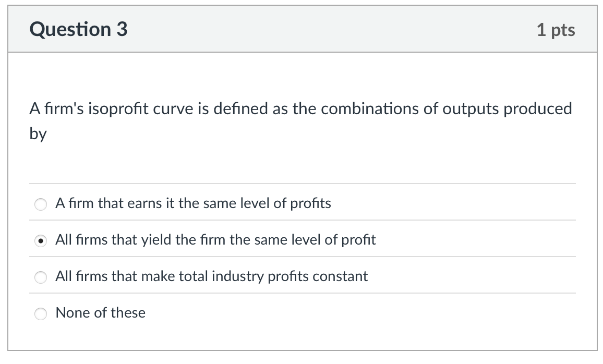Click the question header bar

pyautogui.click(x=302, y=29)
